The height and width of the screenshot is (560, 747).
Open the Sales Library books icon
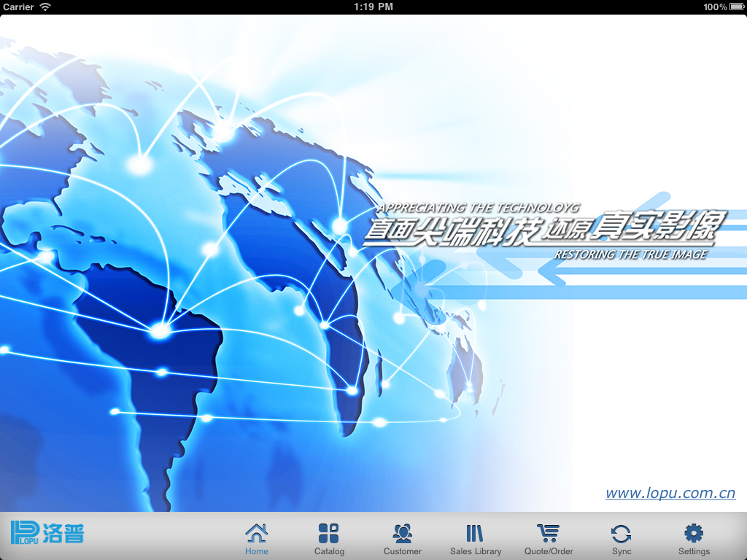point(475,533)
